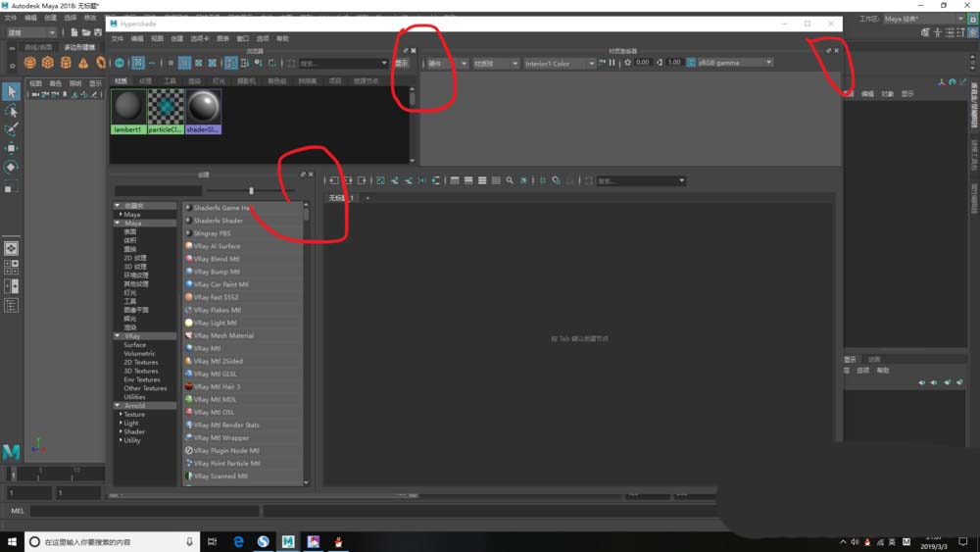Click the MEL command line input
Screen dimensions: 980x552
click(x=144, y=511)
